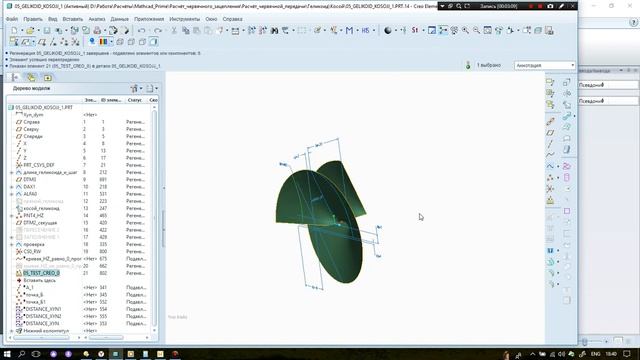Switch to the model tree tab

[x=15, y=77]
